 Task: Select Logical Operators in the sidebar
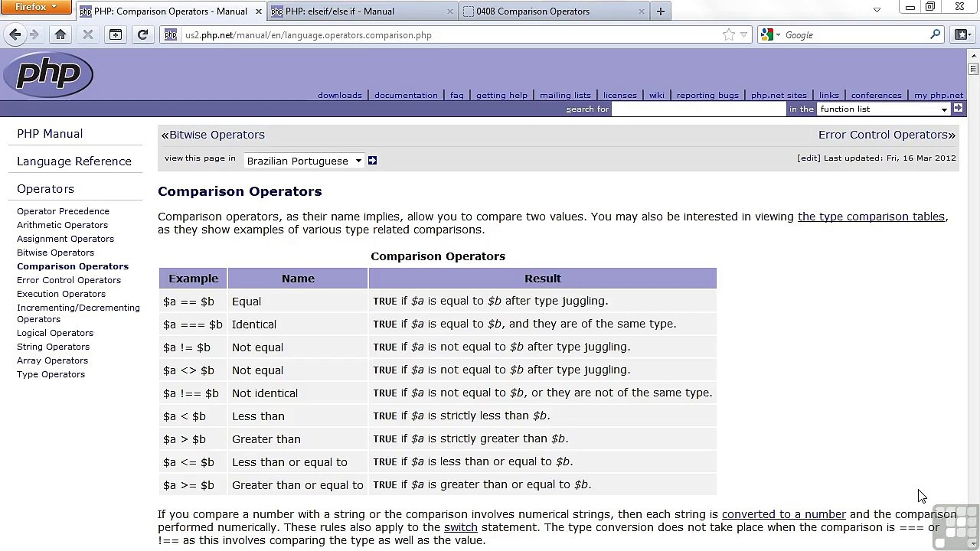coord(55,333)
